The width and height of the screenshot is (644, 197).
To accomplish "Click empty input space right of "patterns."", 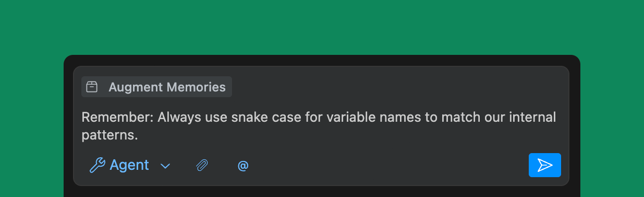I will [x=349, y=135].
